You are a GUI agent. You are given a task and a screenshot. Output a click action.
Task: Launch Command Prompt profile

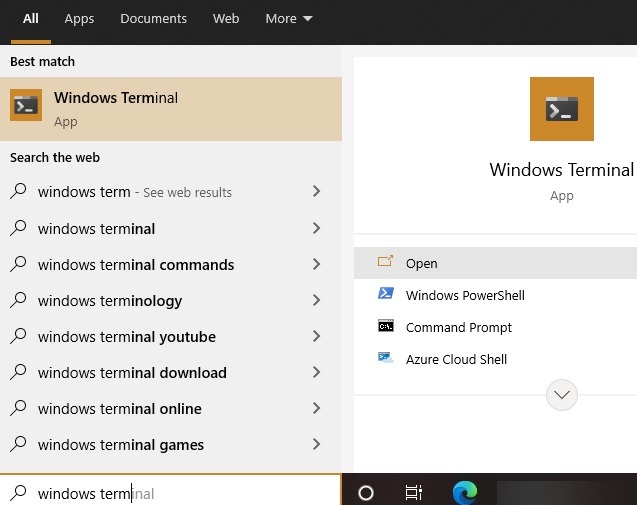(495, 327)
